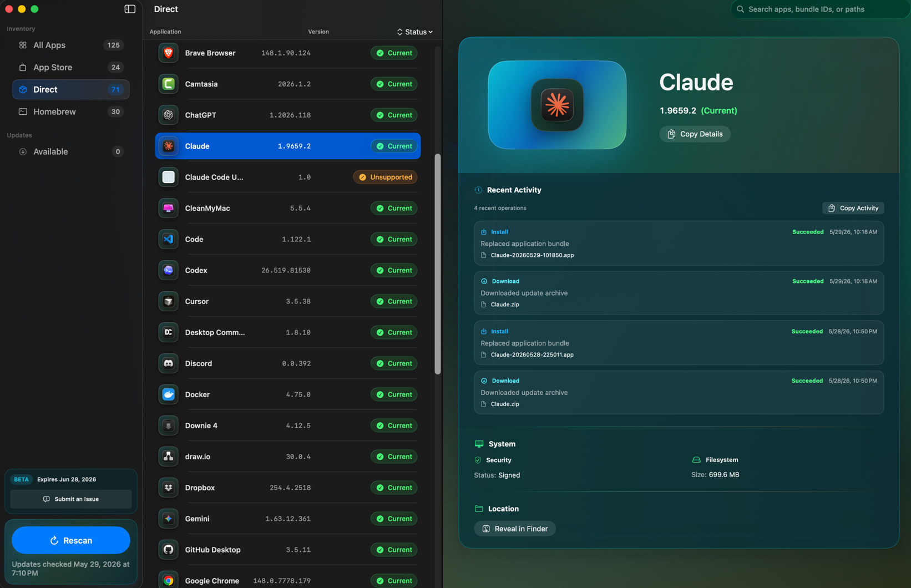The image size is (911, 588).
Task: Click the Downie 4 app icon
Action: [x=169, y=425]
